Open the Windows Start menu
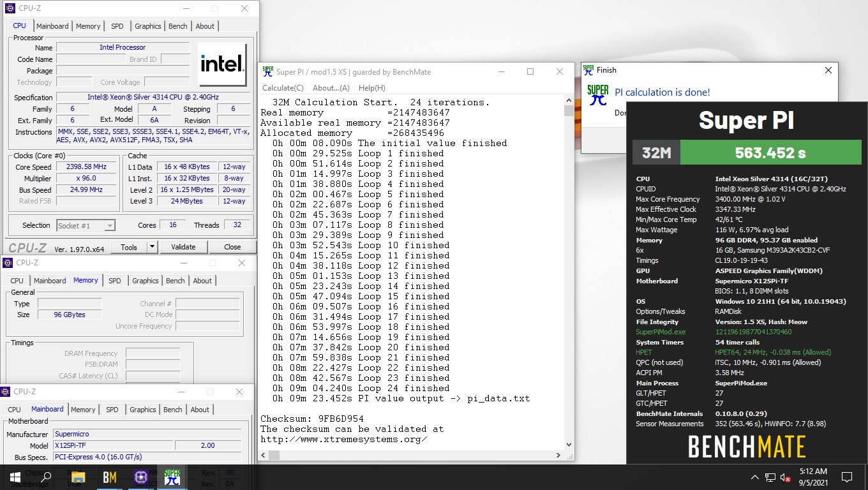 (x=15, y=477)
